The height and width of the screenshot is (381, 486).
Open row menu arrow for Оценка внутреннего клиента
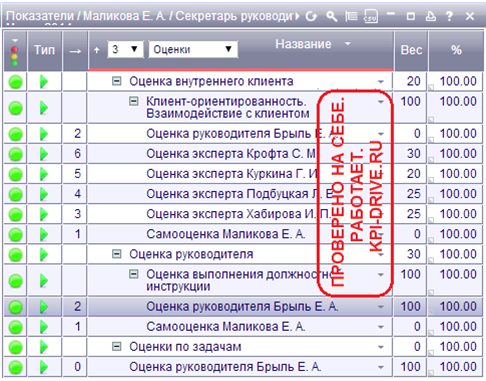tap(380, 82)
